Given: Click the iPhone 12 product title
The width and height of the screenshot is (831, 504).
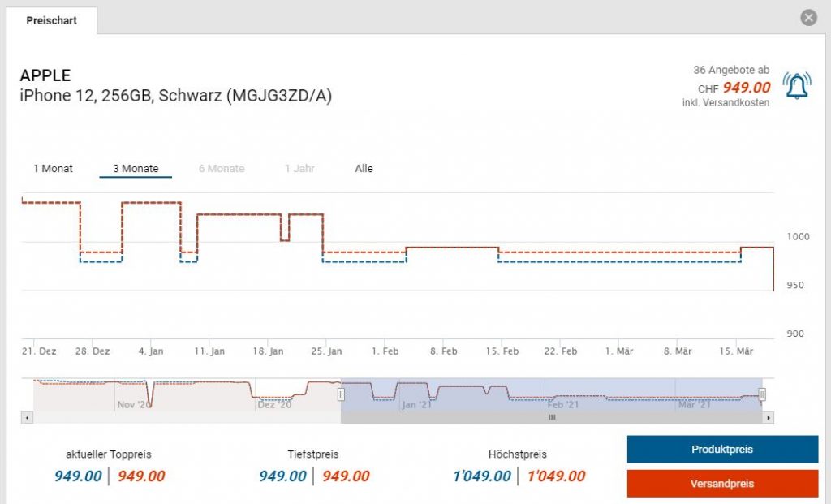Looking at the screenshot, I should (x=176, y=96).
